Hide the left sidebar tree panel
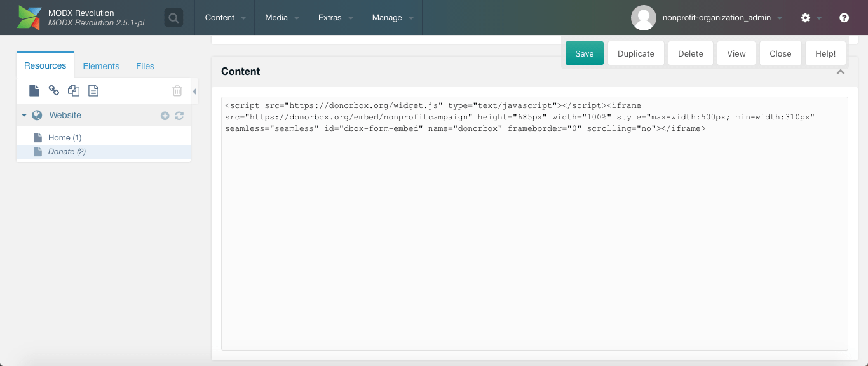 [194, 91]
